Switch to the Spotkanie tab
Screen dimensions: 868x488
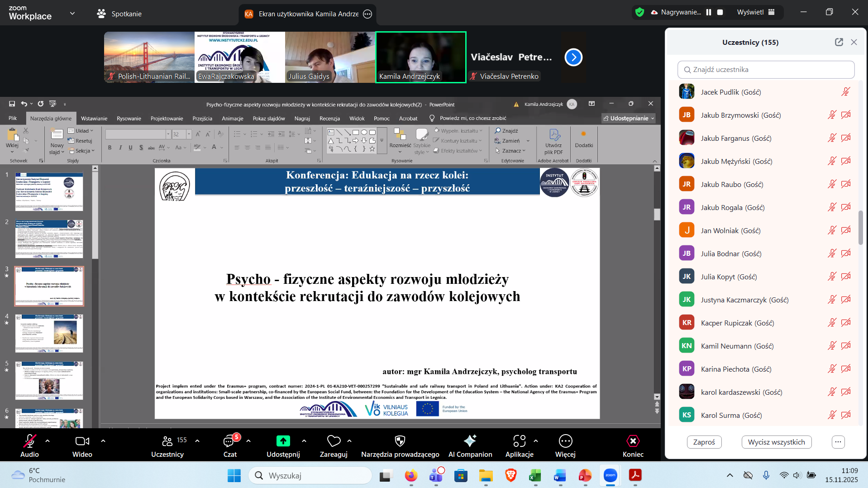coord(119,14)
